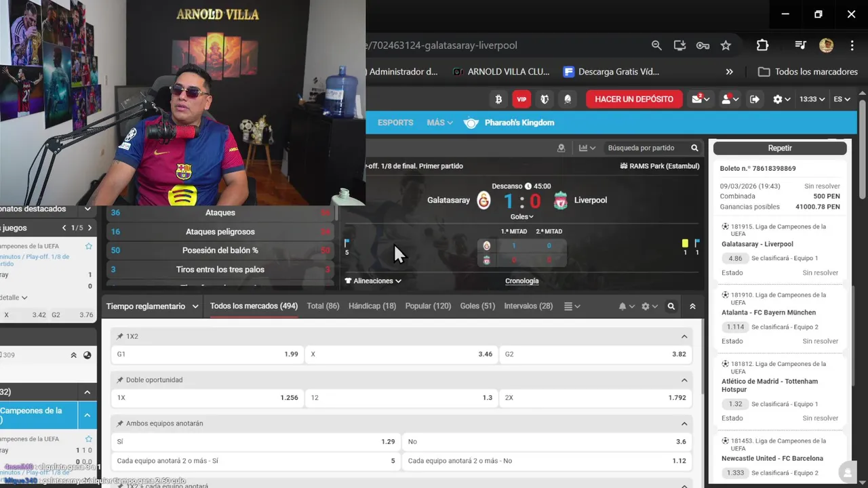
Task: Click the icon between VIP and bell
Action: point(545,99)
